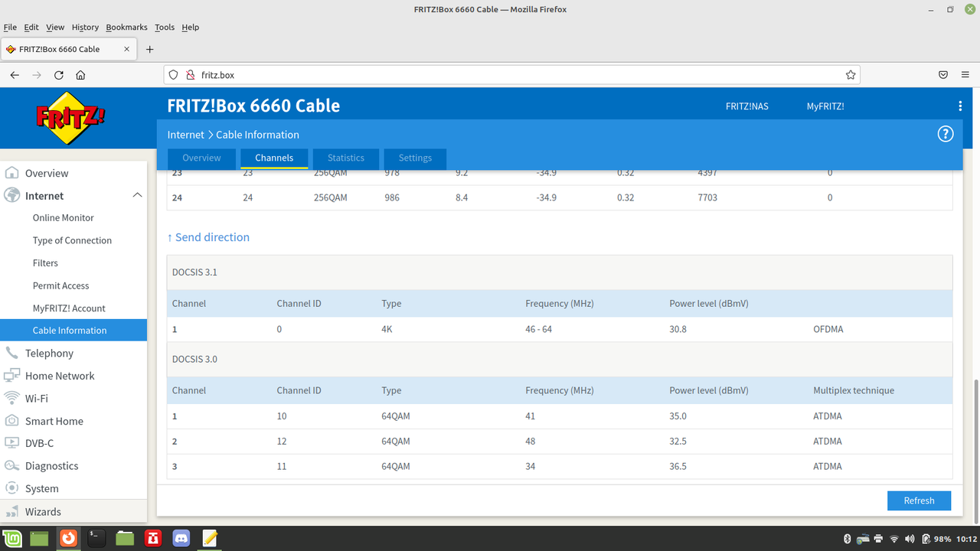This screenshot has width=980, height=551.
Task: Click the Refresh button
Action: click(x=919, y=500)
